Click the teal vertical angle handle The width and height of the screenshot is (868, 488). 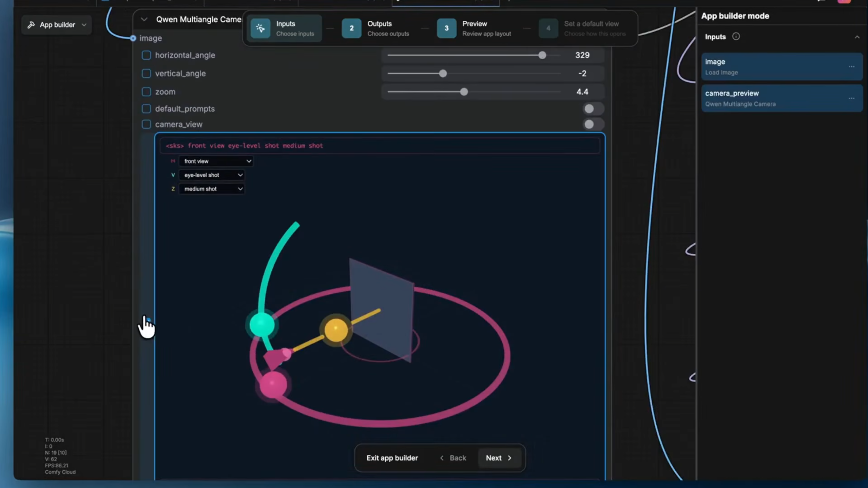[262, 325]
